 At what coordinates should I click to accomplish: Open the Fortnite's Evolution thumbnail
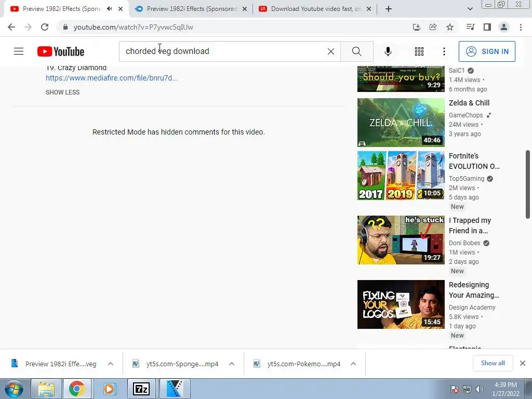pos(401,176)
